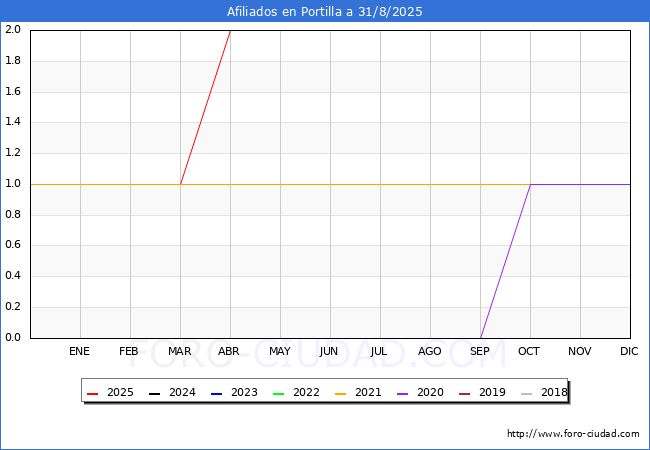Select the 2021 legend label

pyautogui.click(x=368, y=392)
